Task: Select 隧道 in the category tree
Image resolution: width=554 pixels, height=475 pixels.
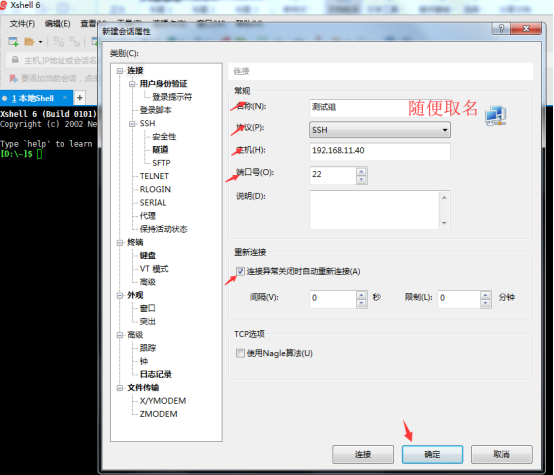Action: coord(160,150)
